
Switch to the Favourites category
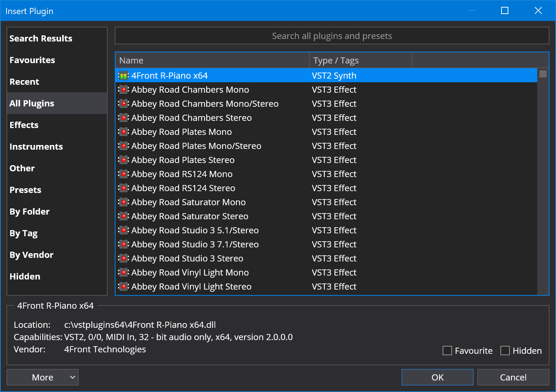coord(57,60)
